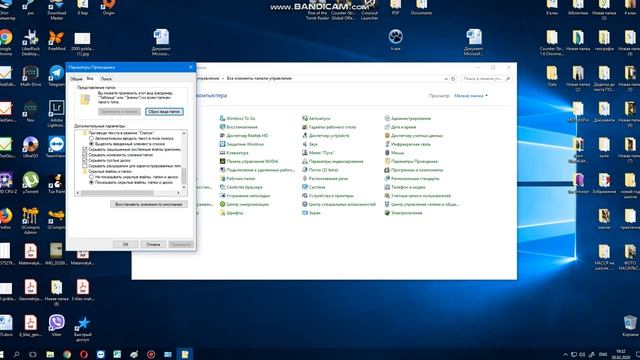Open Панель управления NVIDIA item
Image resolution: width=640 pixels, height=360 pixels.
249,161
